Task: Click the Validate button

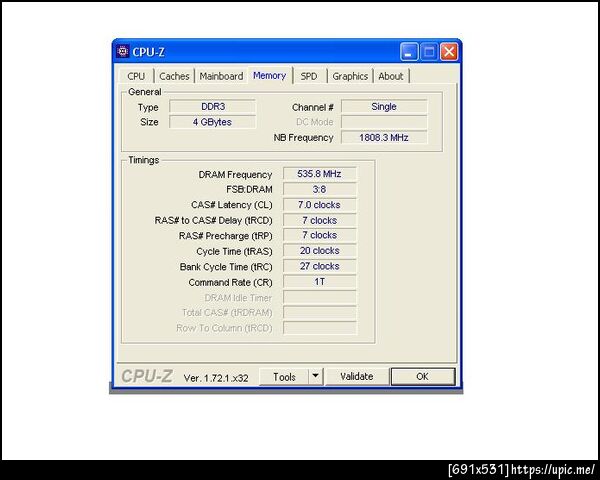Action: (x=357, y=377)
